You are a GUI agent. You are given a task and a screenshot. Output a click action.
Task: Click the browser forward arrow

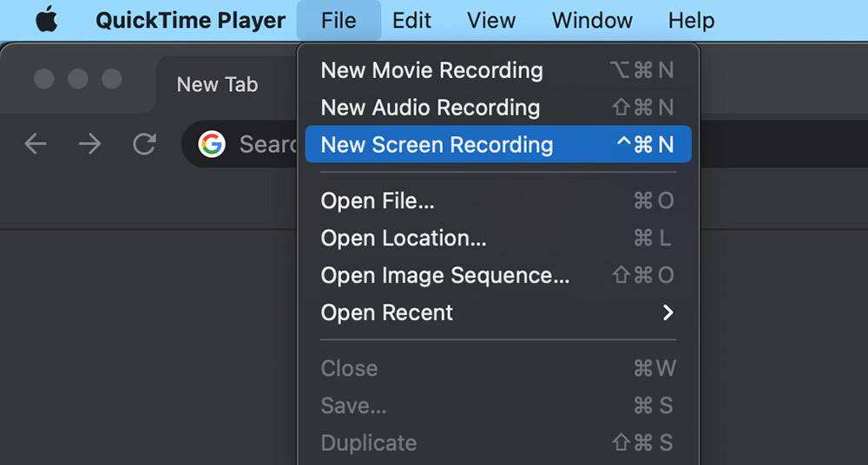(x=89, y=144)
